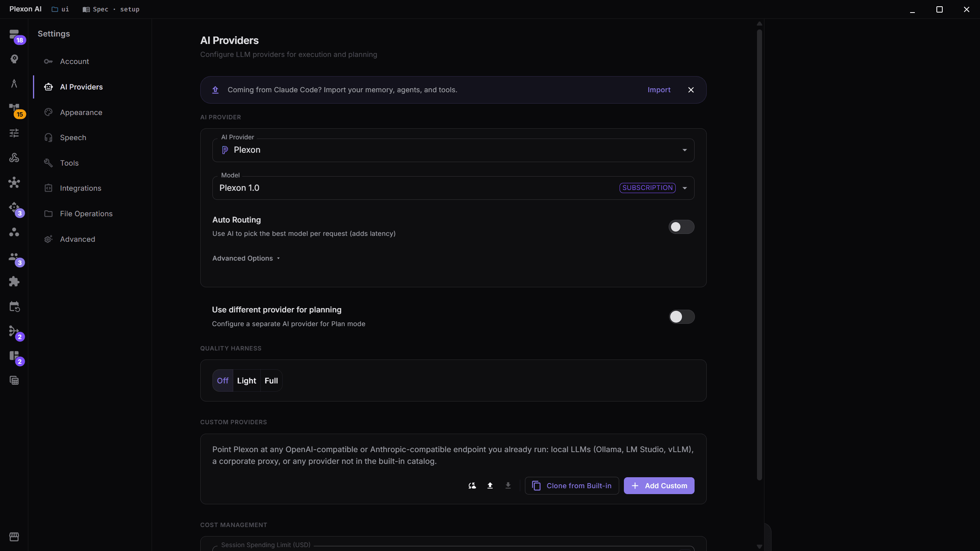
Task: Open the Appearance settings tab
Action: (81, 112)
